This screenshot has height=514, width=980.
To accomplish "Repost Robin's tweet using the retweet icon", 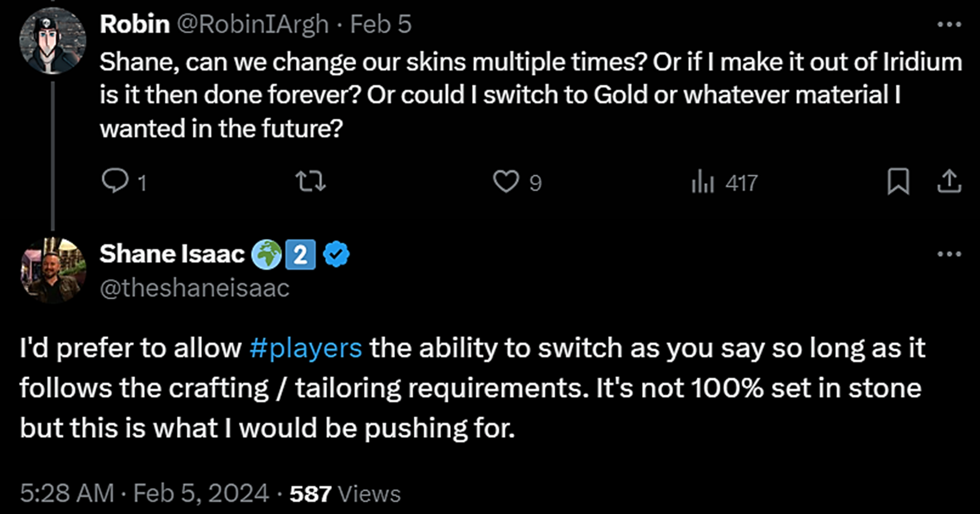I will pos(310,182).
